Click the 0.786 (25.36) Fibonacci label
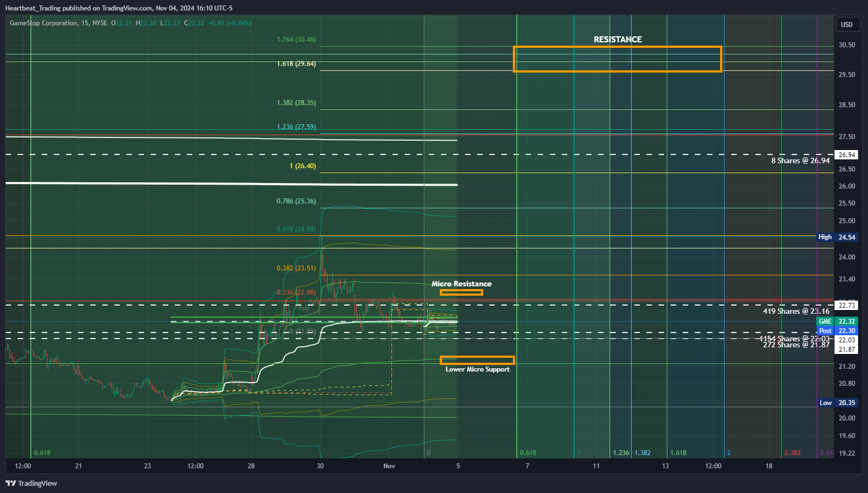 pyautogui.click(x=296, y=201)
